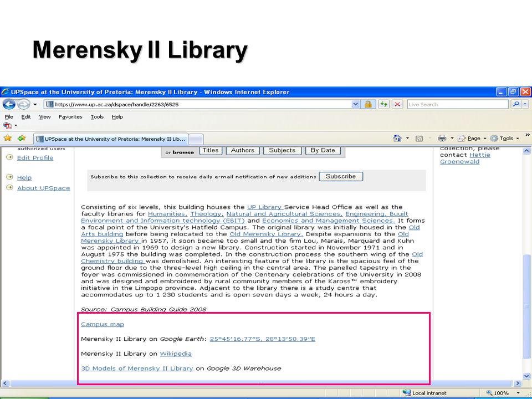The height and width of the screenshot is (399, 532).
Task: Open the File menu
Action: (9, 117)
